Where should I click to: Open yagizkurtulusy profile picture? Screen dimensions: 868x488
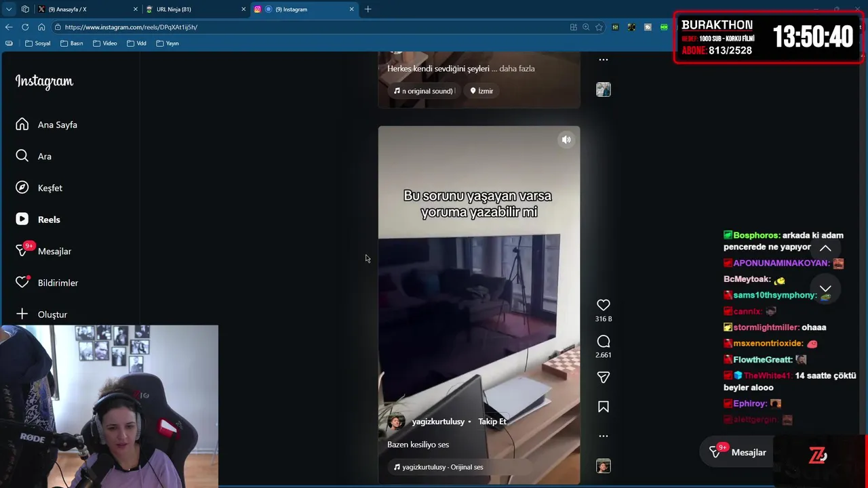(x=395, y=422)
